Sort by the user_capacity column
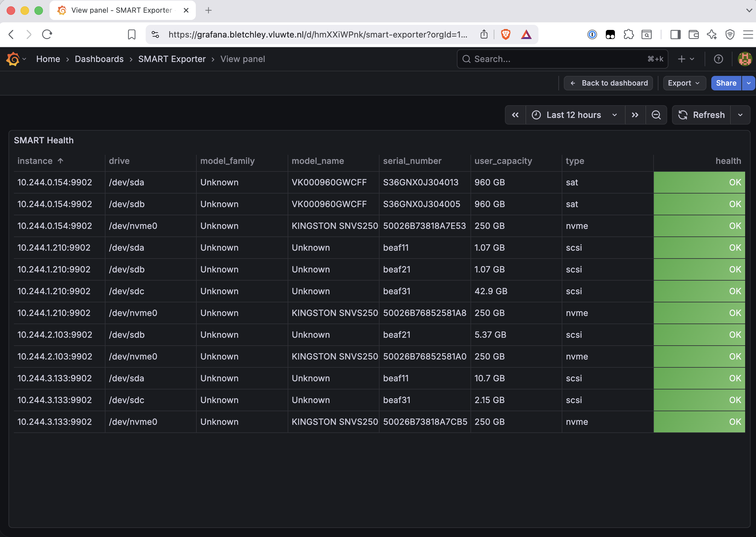 pyautogui.click(x=503, y=161)
